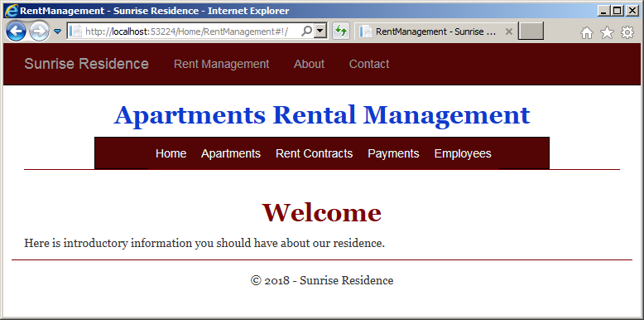
Task: Click the browser Forward arrow button
Action: click(40, 32)
